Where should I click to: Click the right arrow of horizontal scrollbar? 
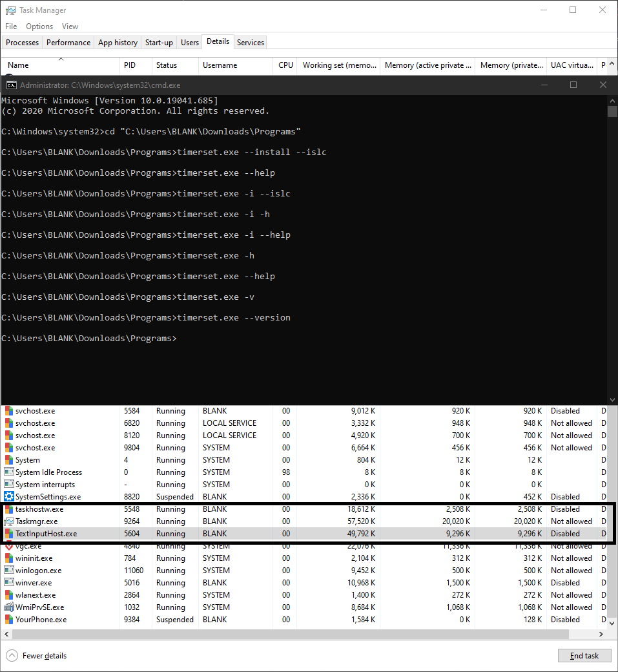point(601,634)
